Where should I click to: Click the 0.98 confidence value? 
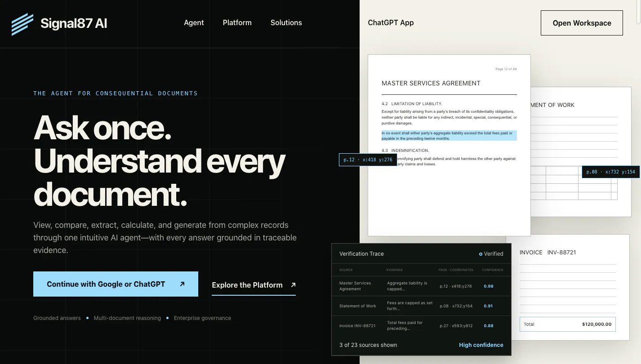pos(489,286)
